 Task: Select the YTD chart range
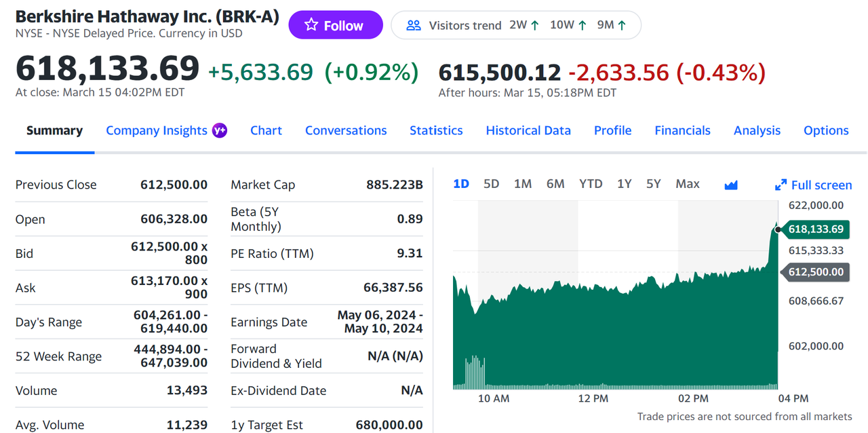click(591, 184)
